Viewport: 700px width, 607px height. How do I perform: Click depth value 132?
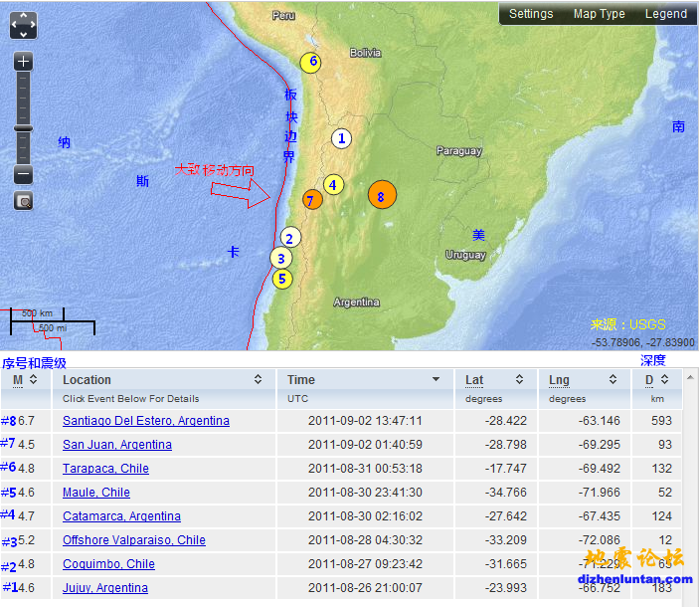point(661,468)
